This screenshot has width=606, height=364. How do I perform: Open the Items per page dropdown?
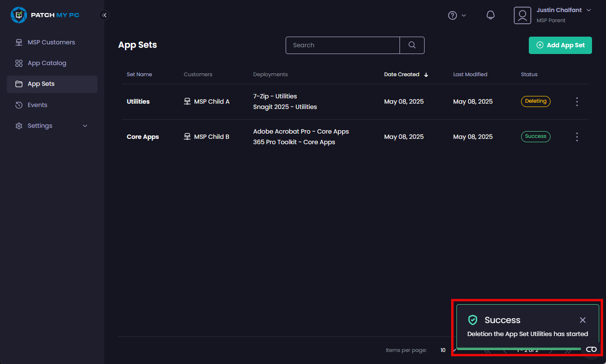[446, 350]
